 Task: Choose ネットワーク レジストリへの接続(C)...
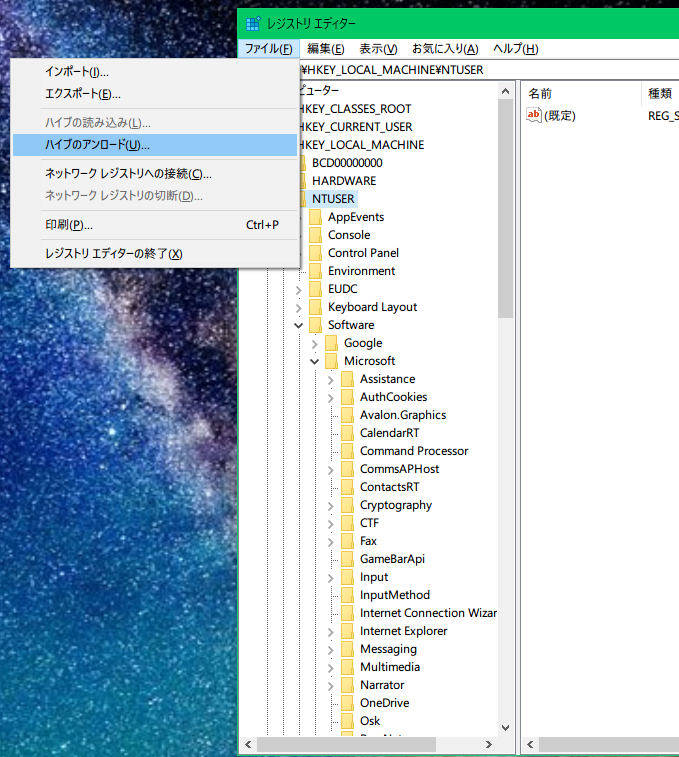(x=155, y=174)
